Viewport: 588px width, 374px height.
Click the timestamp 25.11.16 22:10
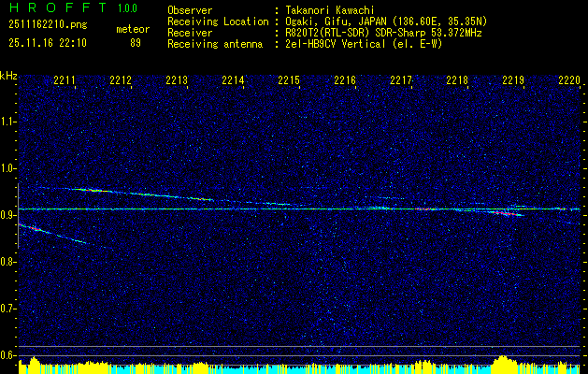coord(48,43)
